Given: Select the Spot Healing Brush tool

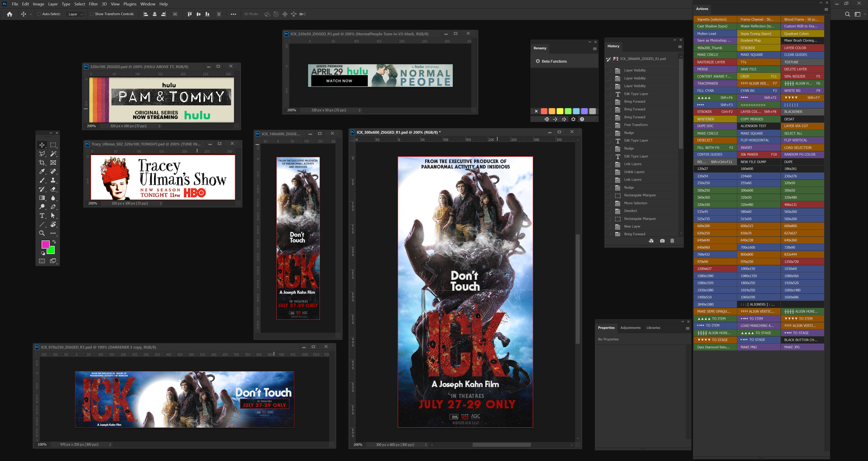Looking at the screenshot, I should pyautogui.click(x=53, y=171).
